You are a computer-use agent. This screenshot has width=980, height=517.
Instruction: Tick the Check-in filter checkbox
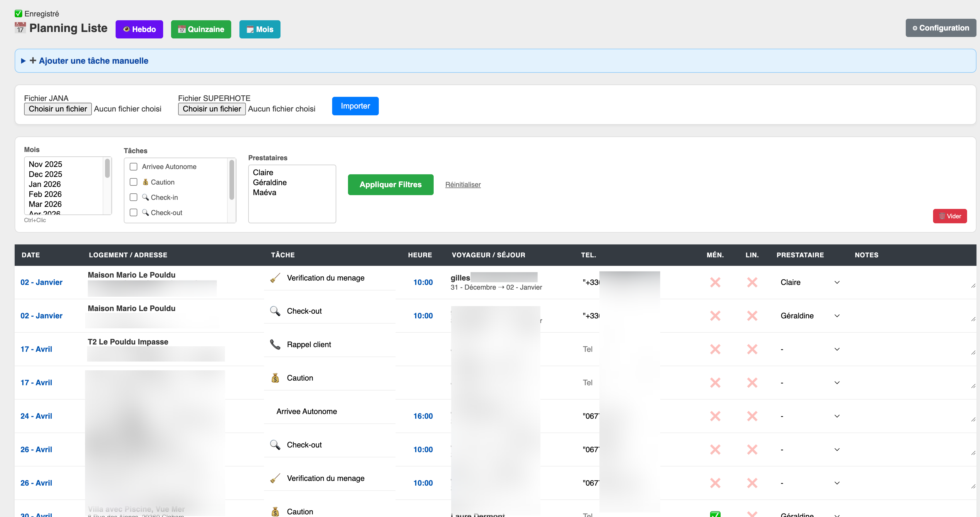click(x=134, y=197)
